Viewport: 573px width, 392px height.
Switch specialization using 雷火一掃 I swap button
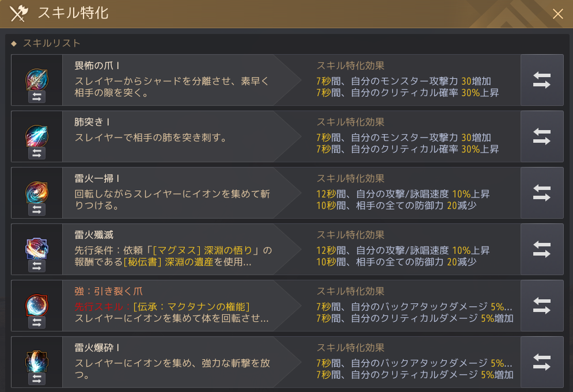[541, 193]
